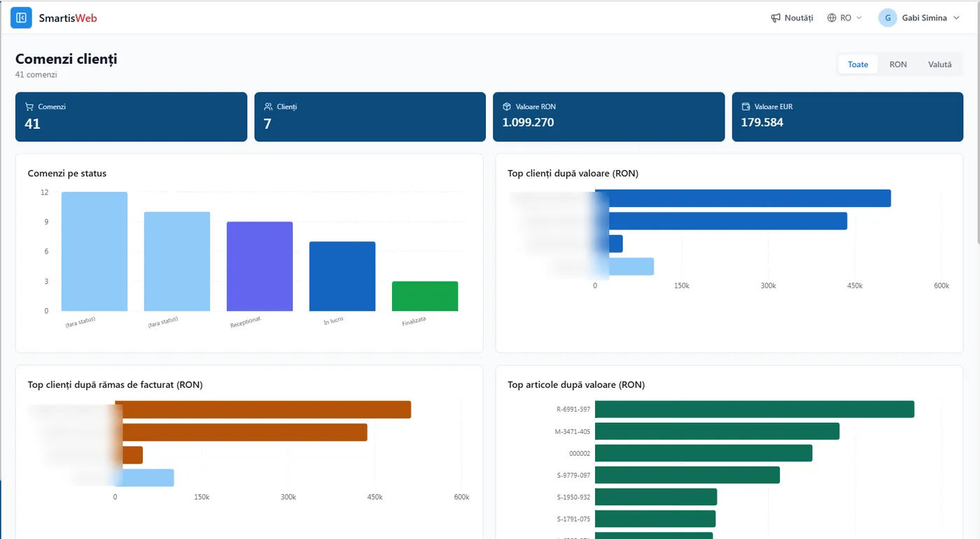Click the Valoare EUR card value 179.584
This screenshot has height=539, width=980.
(762, 122)
